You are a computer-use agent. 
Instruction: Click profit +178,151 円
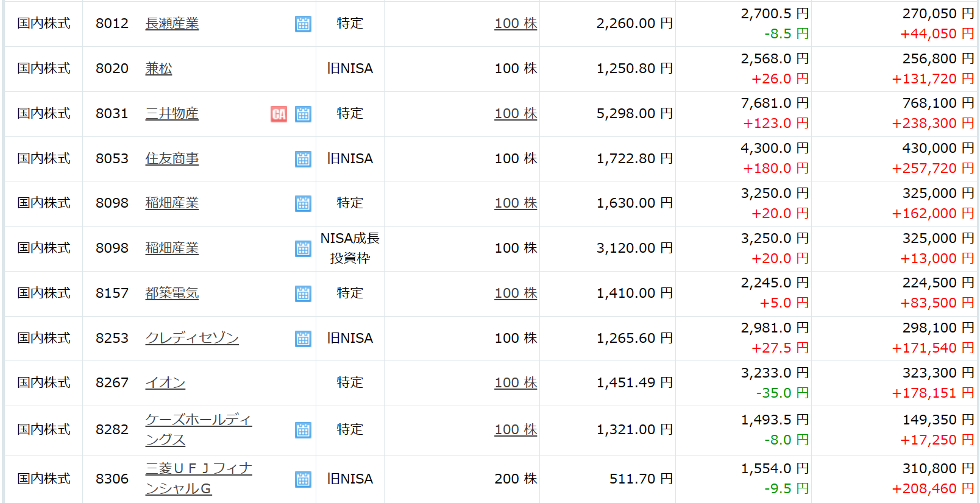[x=933, y=393]
